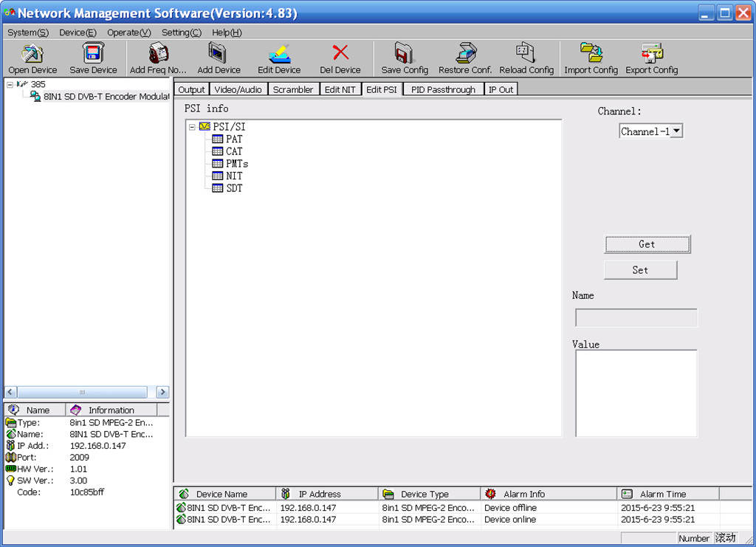
Task: Click the 8IN1 encoder device icon in tree
Action: coord(35,97)
